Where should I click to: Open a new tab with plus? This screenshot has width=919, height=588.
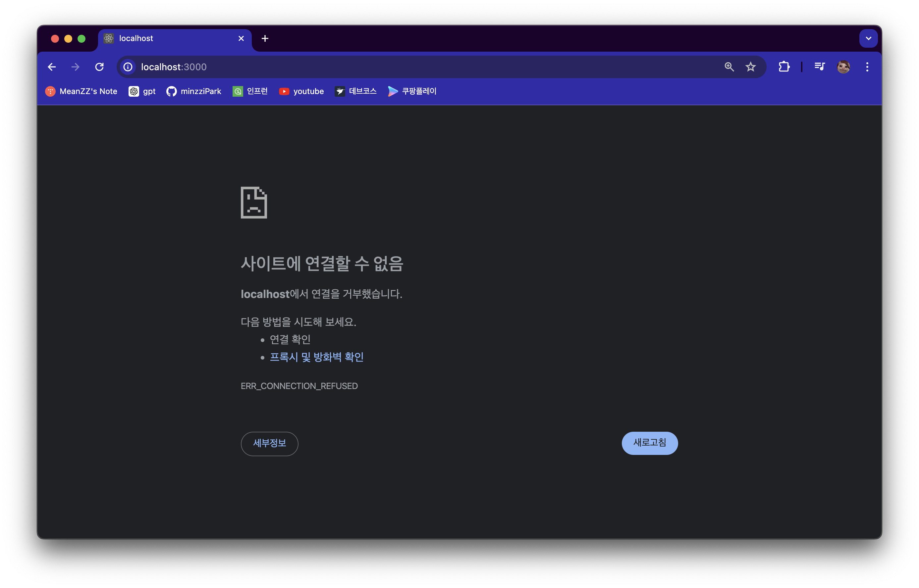tap(265, 38)
